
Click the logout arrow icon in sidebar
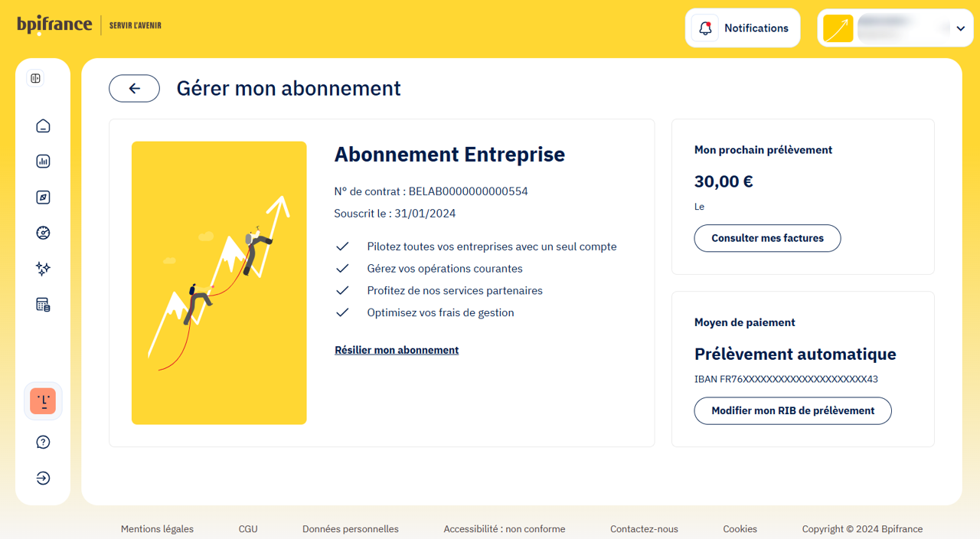point(43,479)
